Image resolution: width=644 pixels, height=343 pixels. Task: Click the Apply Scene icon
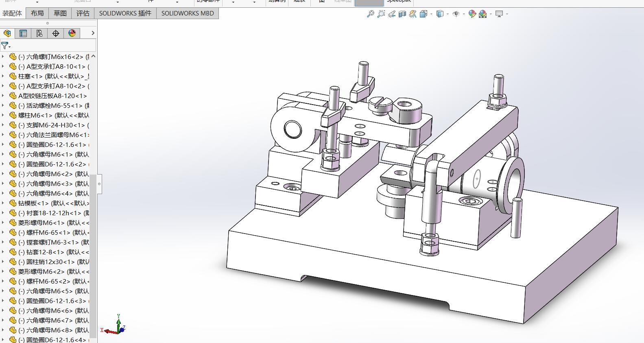[483, 14]
